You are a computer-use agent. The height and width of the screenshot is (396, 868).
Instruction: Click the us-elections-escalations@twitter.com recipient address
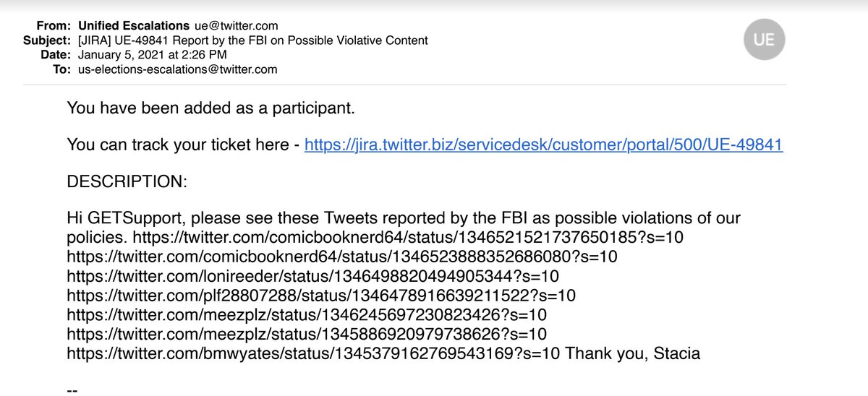click(x=179, y=69)
